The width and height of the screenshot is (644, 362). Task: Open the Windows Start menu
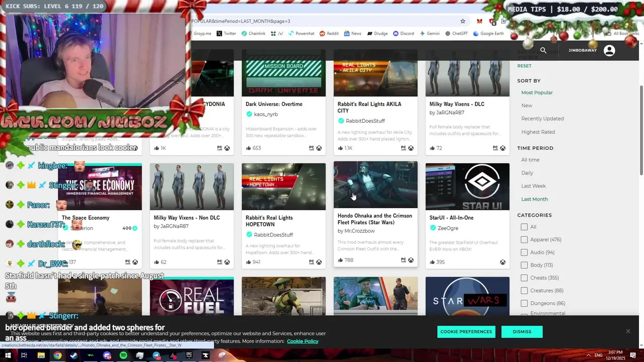pyautogui.click(x=8, y=355)
